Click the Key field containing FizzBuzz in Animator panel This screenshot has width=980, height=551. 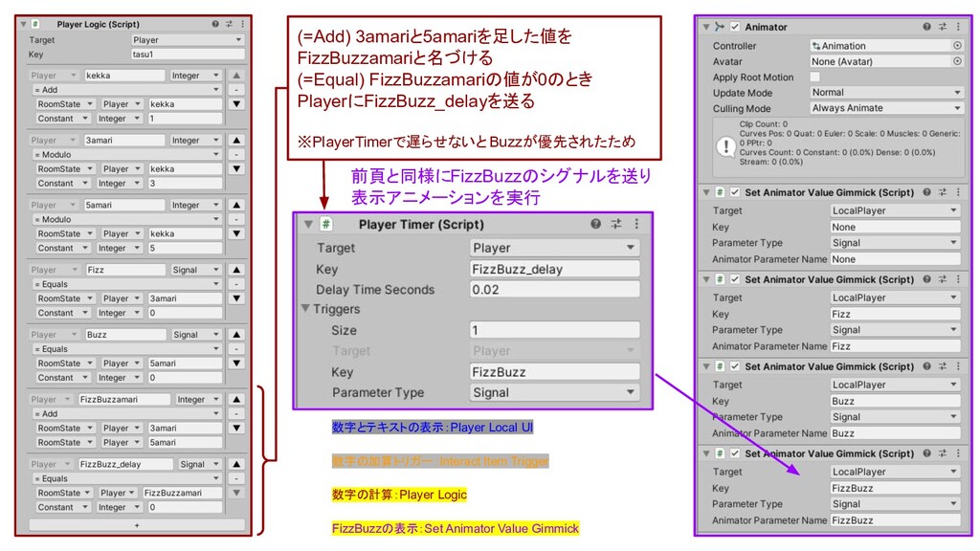896,488
